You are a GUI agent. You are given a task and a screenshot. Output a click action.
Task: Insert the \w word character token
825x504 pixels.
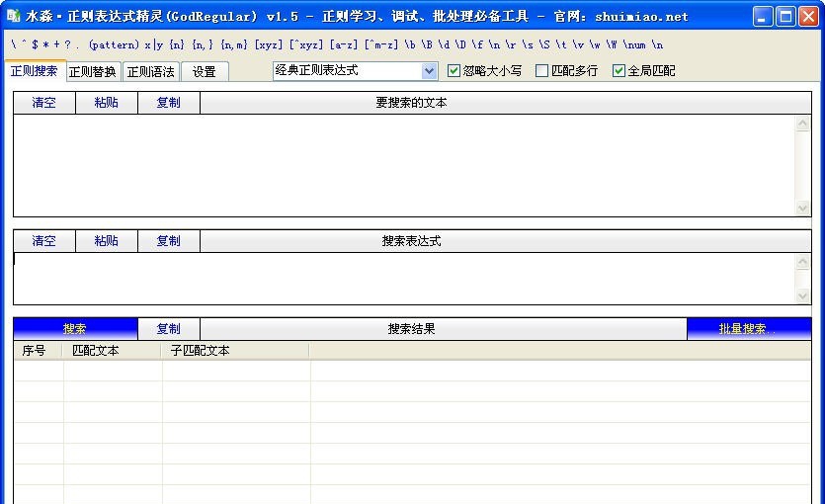click(595, 44)
